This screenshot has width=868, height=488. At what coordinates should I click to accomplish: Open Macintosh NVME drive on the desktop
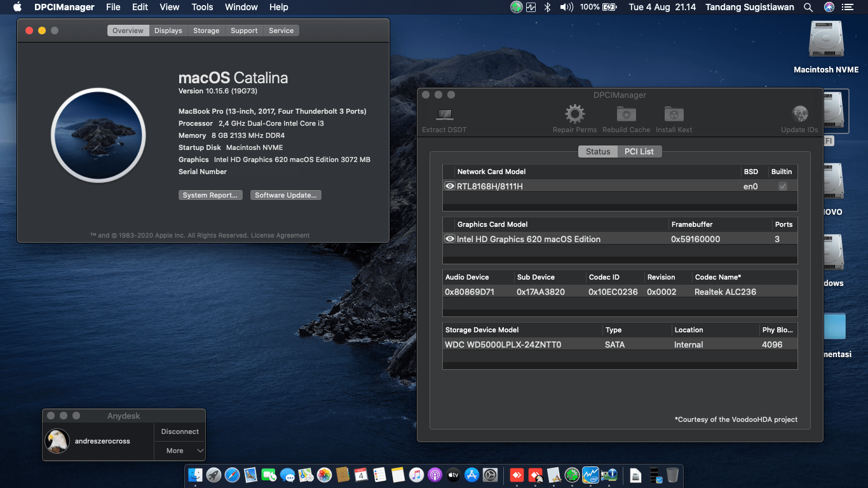pos(825,38)
